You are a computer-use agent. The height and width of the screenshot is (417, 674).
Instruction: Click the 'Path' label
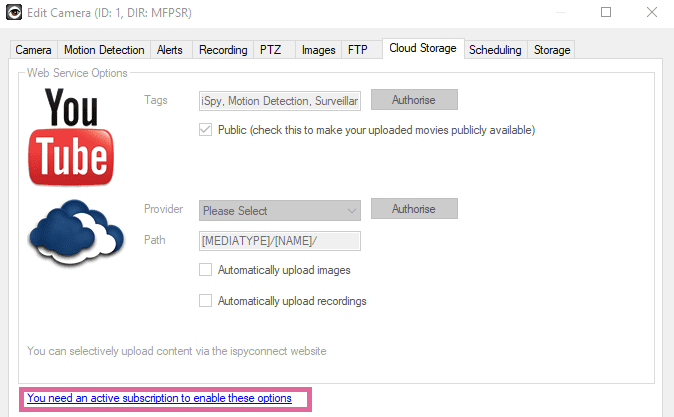[155, 240]
